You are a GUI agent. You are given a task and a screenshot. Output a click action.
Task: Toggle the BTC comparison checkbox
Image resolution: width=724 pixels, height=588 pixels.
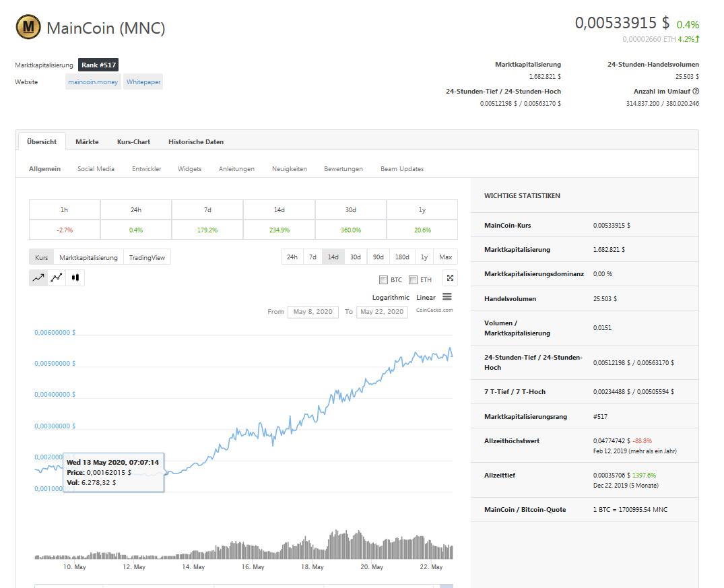click(383, 280)
